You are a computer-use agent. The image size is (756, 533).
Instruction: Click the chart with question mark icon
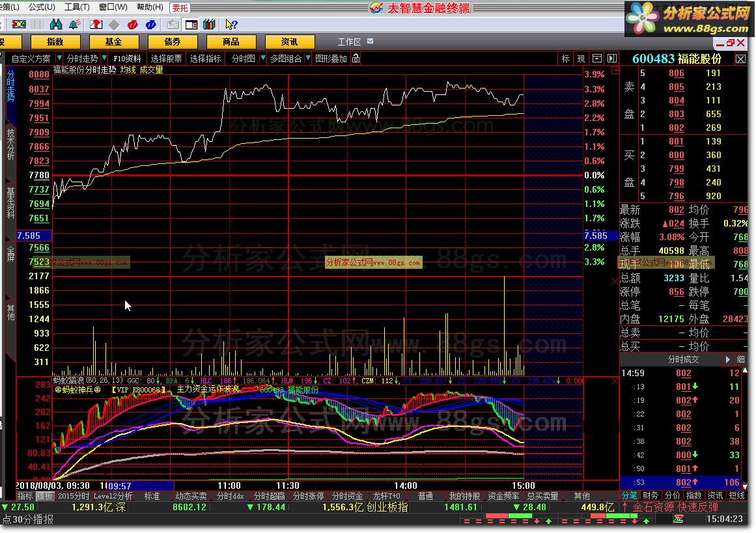(x=96, y=24)
